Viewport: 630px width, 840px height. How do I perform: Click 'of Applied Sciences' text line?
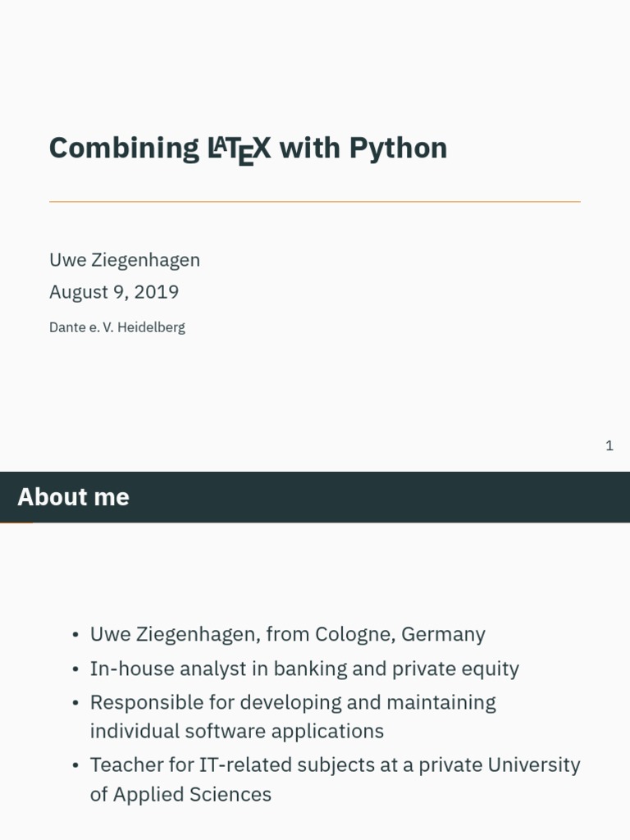(x=180, y=794)
